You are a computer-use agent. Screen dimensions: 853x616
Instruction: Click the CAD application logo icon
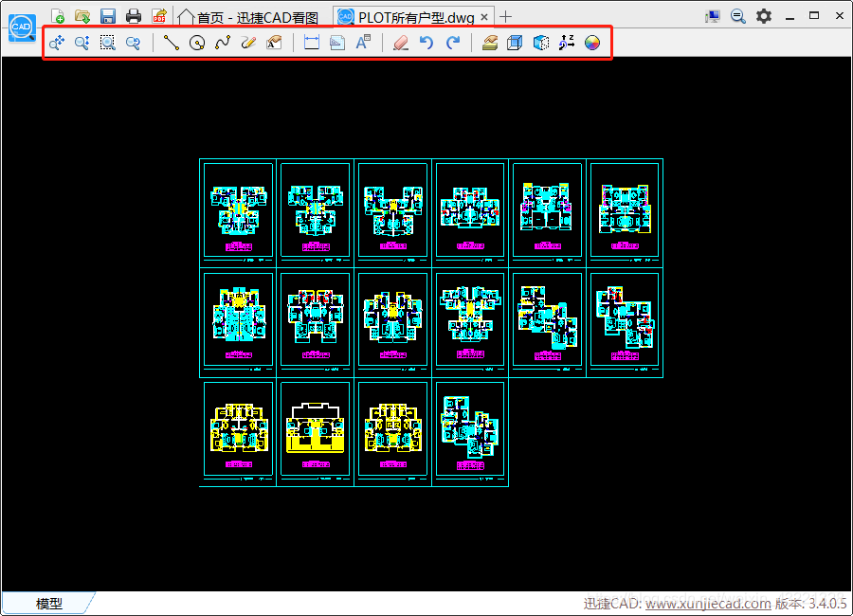pyautogui.click(x=22, y=28)
